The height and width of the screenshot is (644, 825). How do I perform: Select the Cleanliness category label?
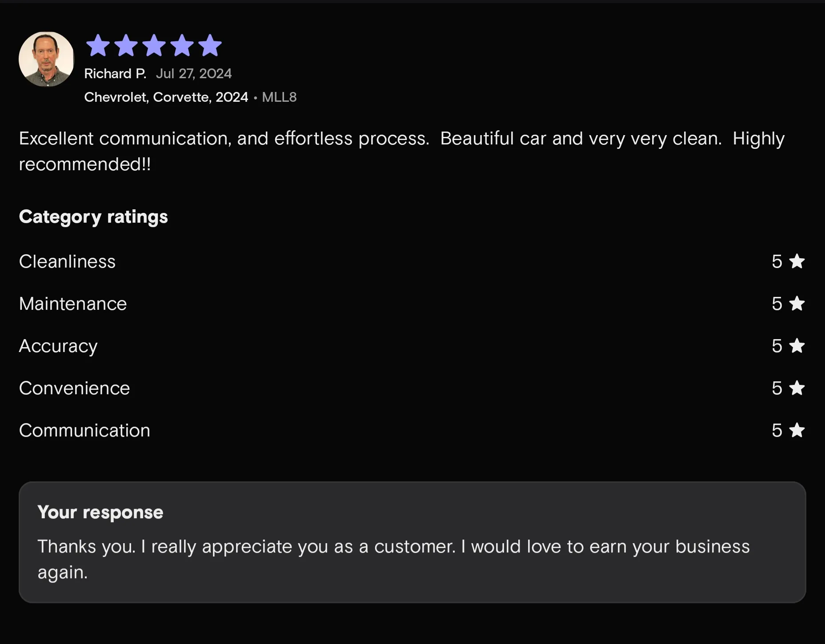(67, 262)
